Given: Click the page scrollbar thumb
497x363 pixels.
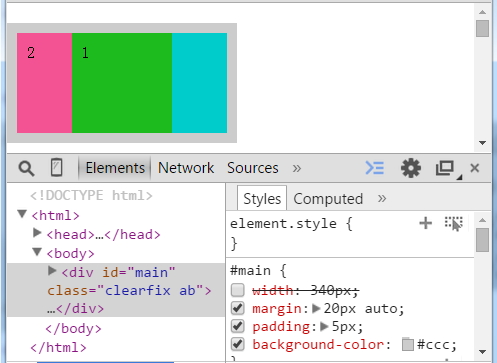Looking at the screenshot, I should click(482, 28).
